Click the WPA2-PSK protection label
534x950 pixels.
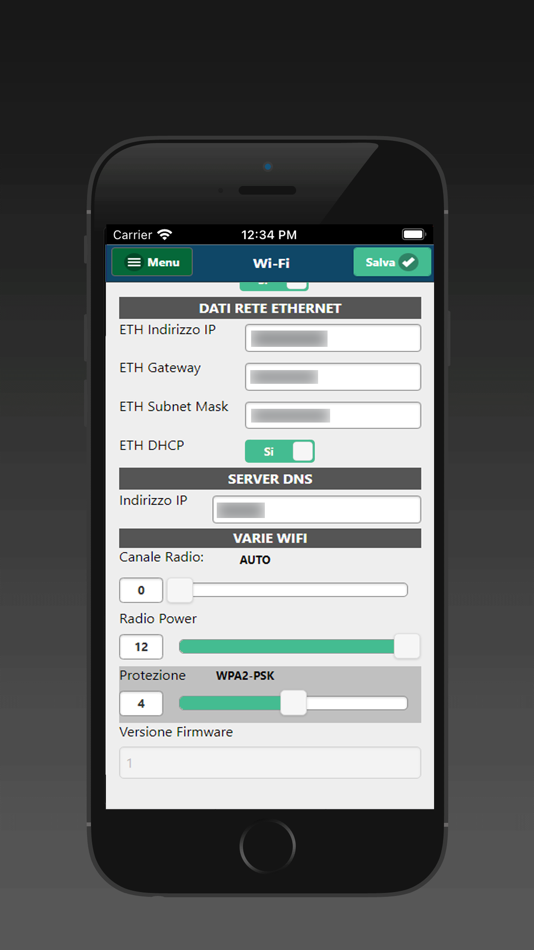click(245, 676)
